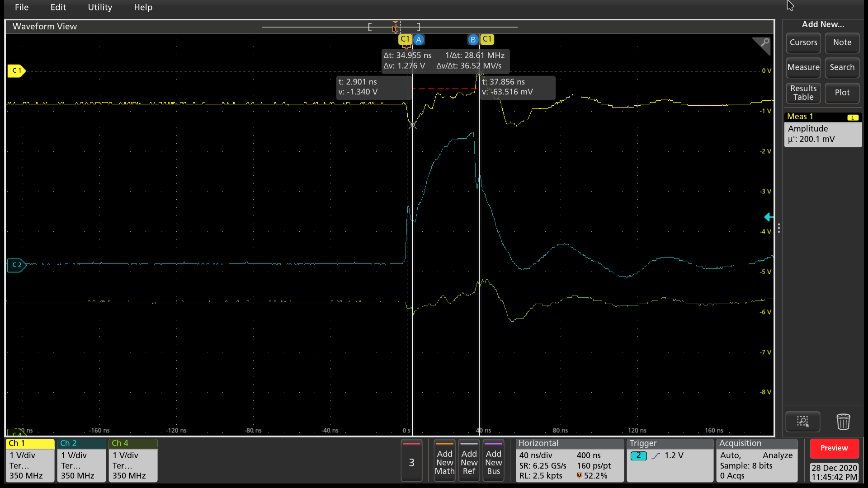Open the Horizontal settings badge
Viewport: 868px width, 488px height.
coord(569,460)
